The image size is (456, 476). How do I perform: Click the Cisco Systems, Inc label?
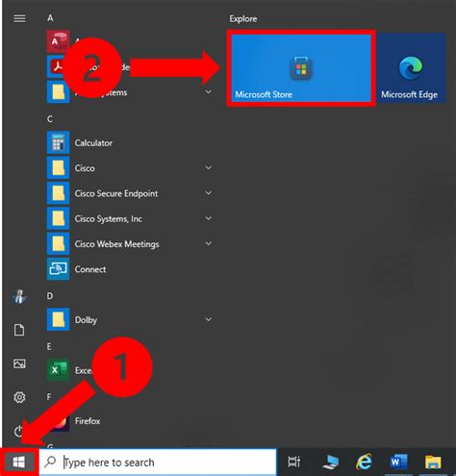(109, 219)
